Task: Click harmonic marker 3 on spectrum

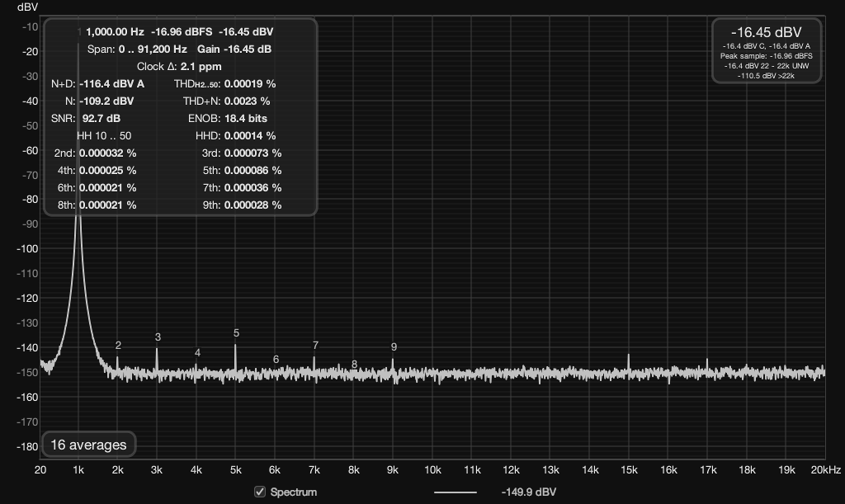Action: [158, 337]
